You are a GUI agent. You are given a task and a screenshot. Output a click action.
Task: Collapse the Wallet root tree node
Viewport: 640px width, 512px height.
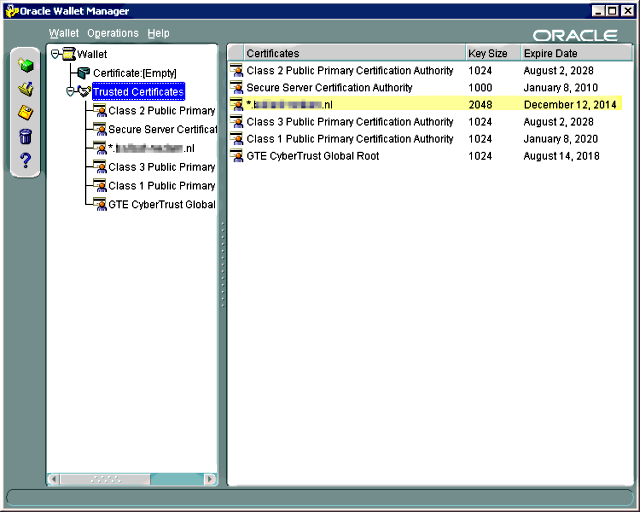55,54
